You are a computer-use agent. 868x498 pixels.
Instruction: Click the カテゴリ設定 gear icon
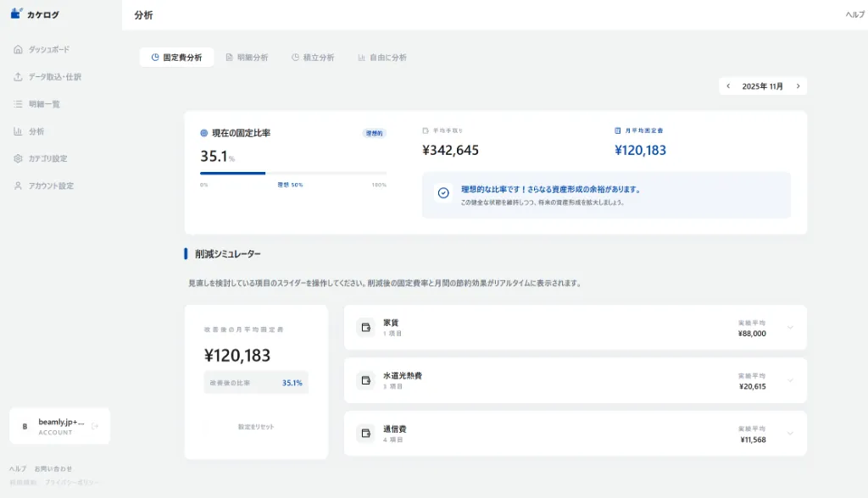19,158
